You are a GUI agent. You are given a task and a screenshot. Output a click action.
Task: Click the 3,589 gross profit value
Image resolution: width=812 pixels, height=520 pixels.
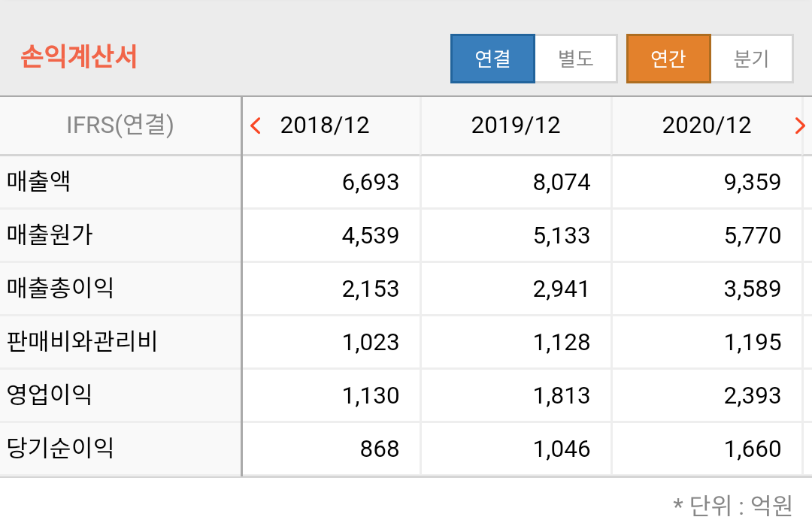coord(753,289)
